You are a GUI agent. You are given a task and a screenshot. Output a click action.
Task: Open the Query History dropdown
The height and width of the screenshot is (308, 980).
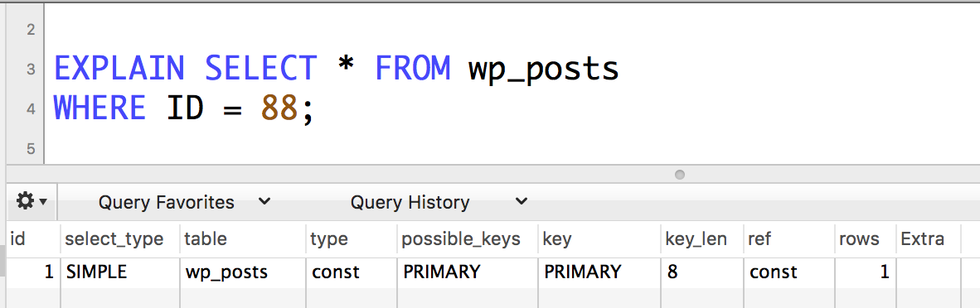pyautogui.click(x=439, y=202)
